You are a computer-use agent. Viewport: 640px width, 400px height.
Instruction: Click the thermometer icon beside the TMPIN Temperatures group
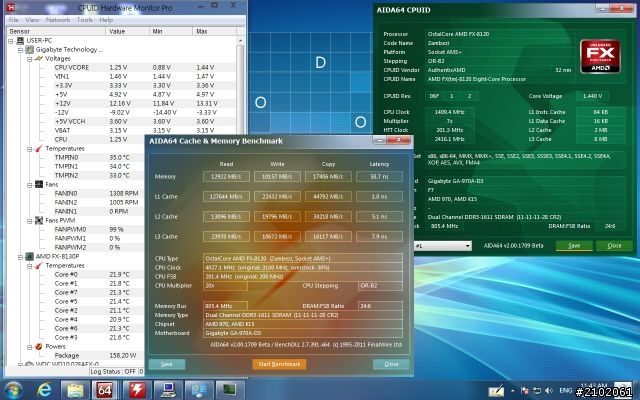click(x=39, y=149)
